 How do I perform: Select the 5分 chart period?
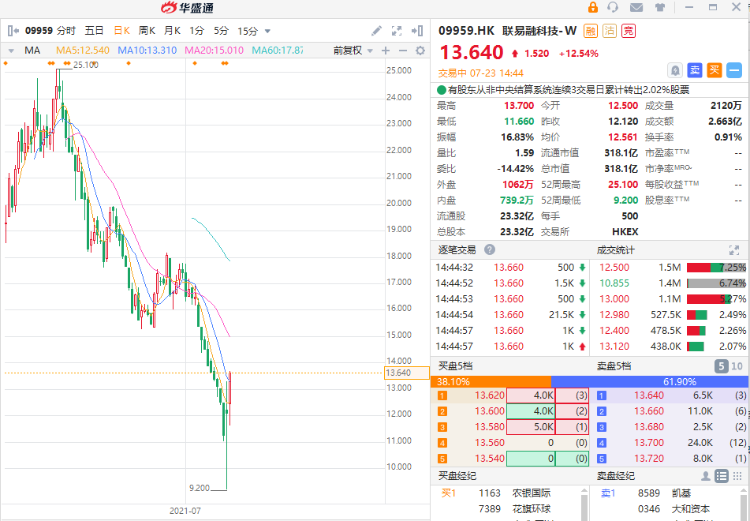point(221,31)
